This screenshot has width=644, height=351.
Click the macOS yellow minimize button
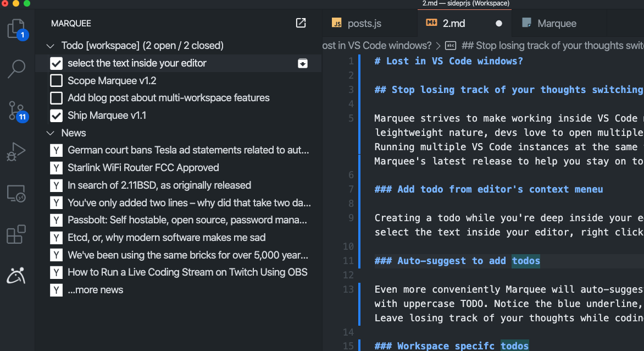coord(15,3)
